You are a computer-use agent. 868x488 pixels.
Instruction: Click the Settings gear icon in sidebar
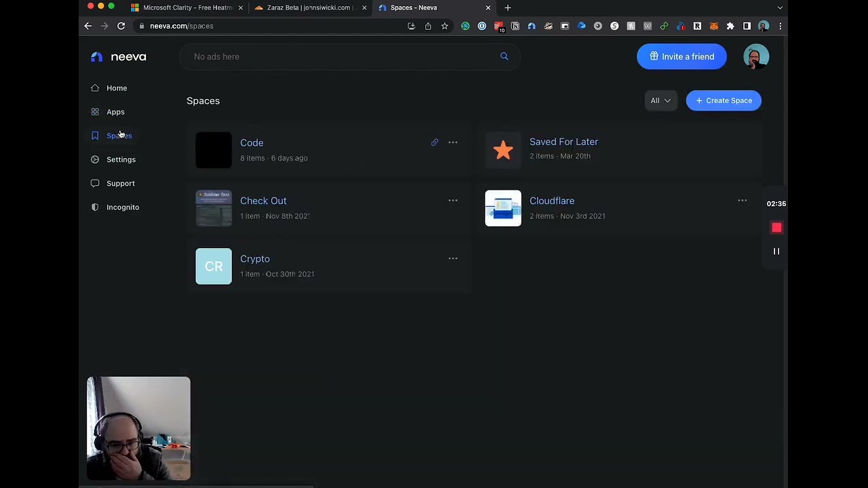(95, 159)
